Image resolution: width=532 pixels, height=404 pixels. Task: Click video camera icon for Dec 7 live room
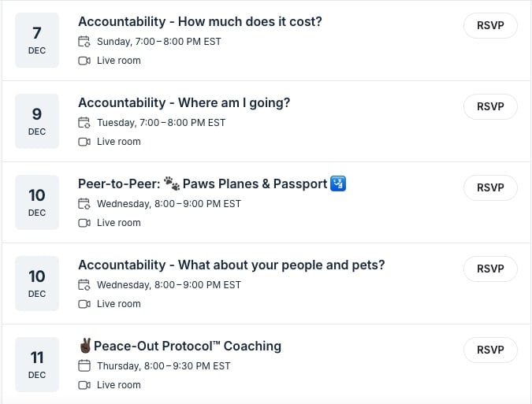[84, 61]
